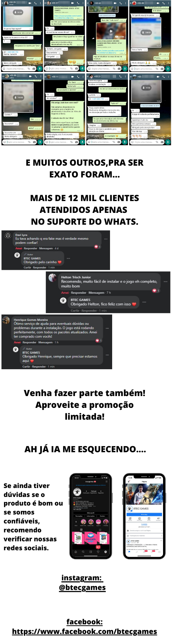Click Helton Trisch Junior's profile picture
Viewport: 172px width, 644px height.
tap(53, 278)
